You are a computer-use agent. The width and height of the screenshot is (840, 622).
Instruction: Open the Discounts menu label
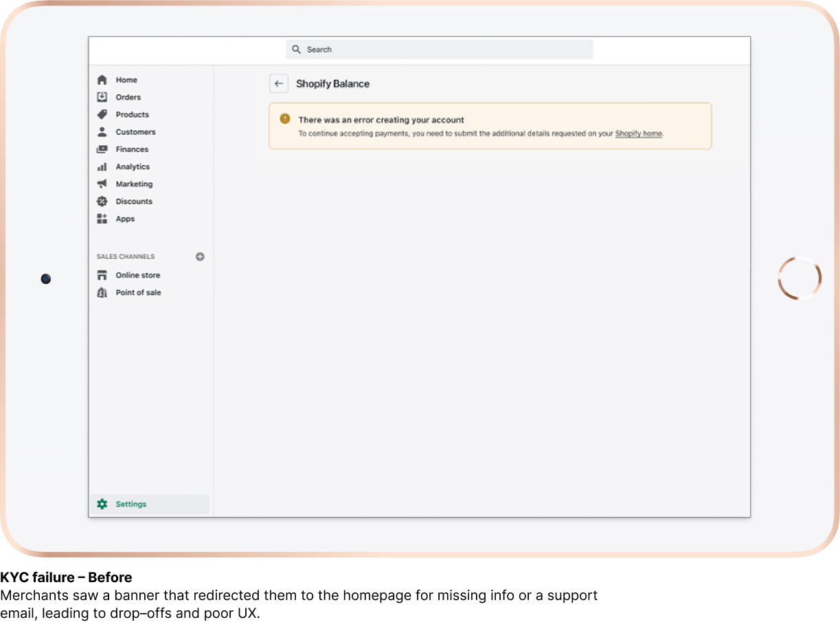[134, 201]
